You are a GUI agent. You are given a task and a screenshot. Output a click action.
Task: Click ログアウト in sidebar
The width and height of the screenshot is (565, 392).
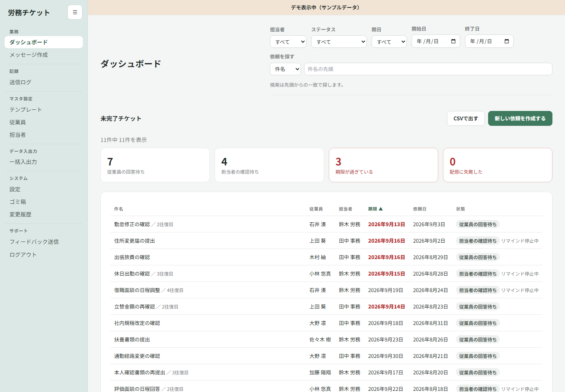pyautogui.click(x=44, y=255)
